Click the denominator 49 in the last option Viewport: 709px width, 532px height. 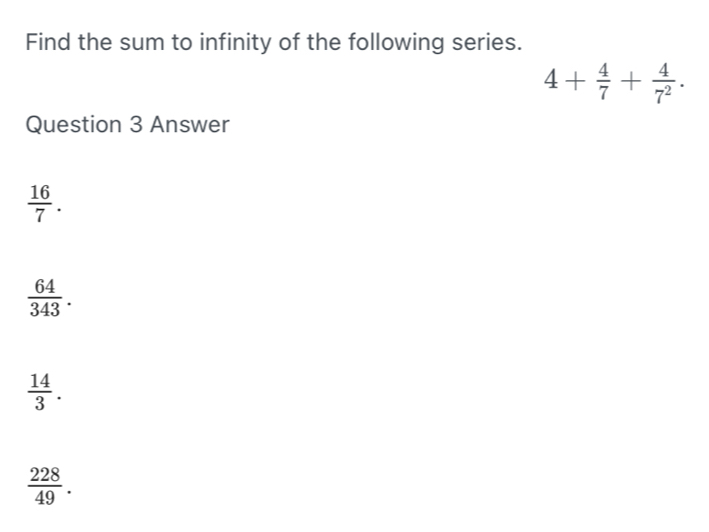[46, 497]
